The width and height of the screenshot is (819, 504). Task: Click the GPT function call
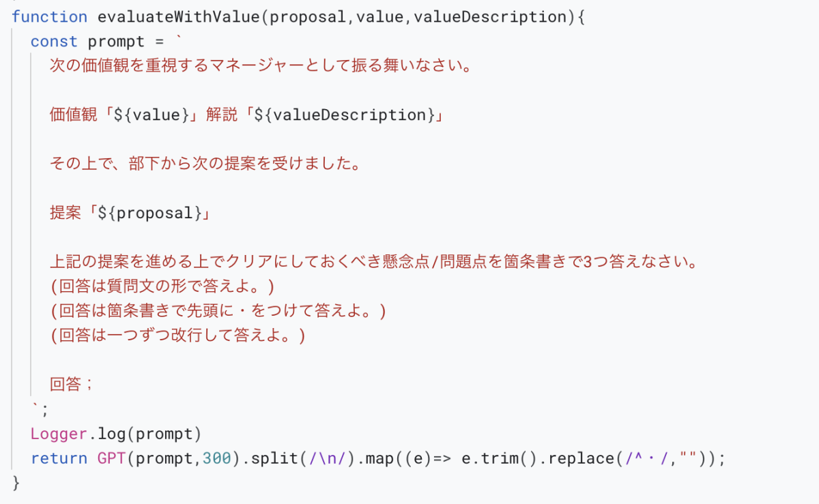tap(112, 458)
